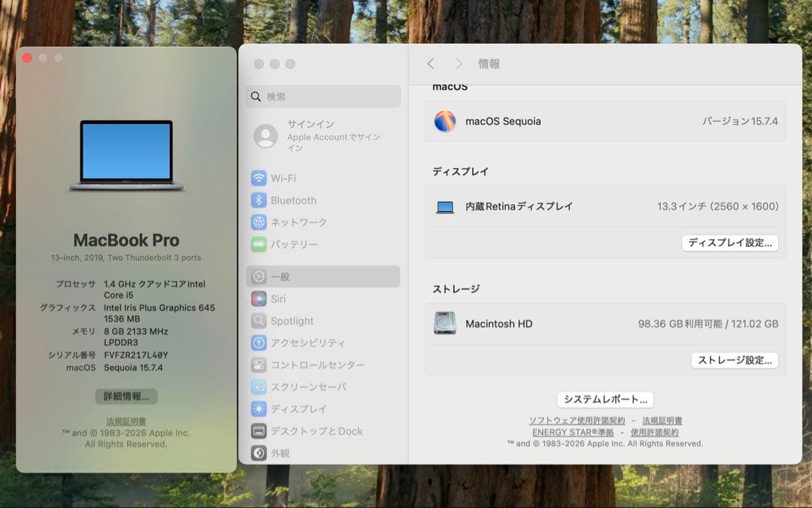Click the Macintosh HD drive icon
The width and height of the screenshot is (812, 508).
point(447,324)
